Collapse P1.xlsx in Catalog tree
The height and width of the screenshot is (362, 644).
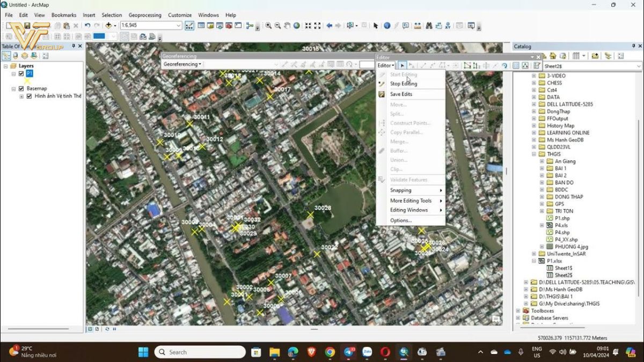[534, 261]
